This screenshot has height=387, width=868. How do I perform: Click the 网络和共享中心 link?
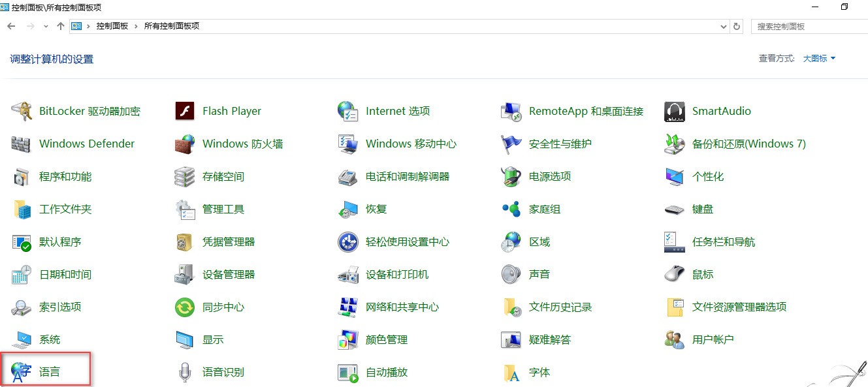tap(402, 307)
